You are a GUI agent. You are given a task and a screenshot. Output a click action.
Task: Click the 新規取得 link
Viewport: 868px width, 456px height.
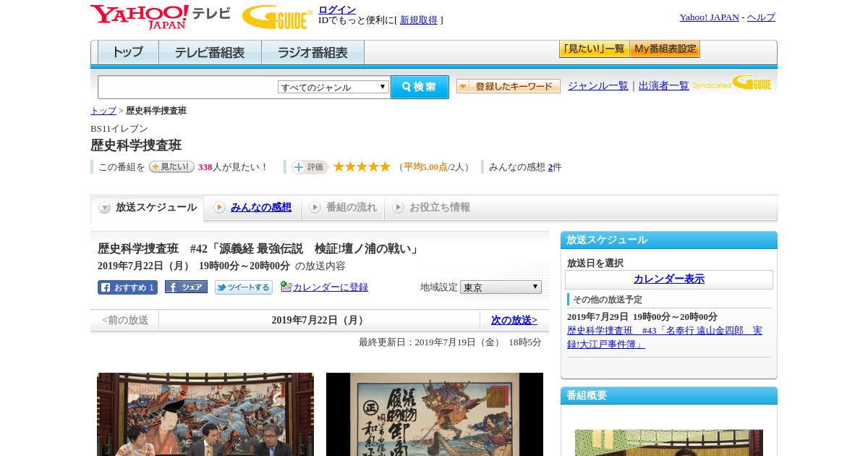tap(419, 20)
